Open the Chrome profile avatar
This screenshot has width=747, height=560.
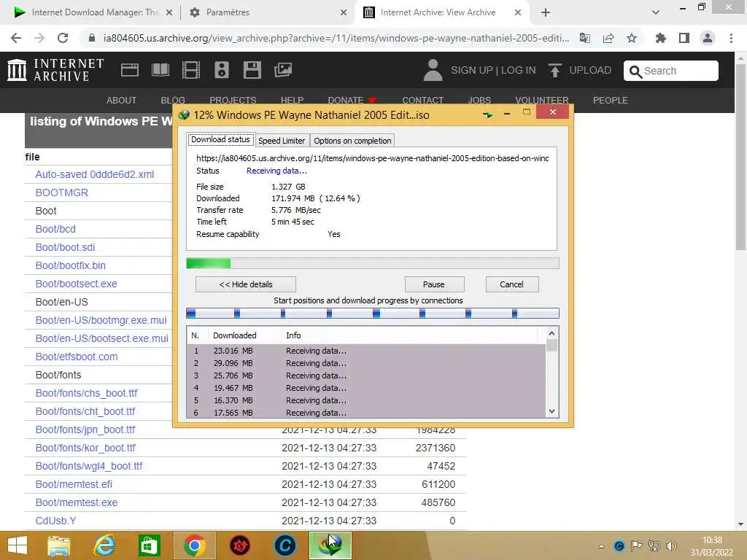click(708, 38)
